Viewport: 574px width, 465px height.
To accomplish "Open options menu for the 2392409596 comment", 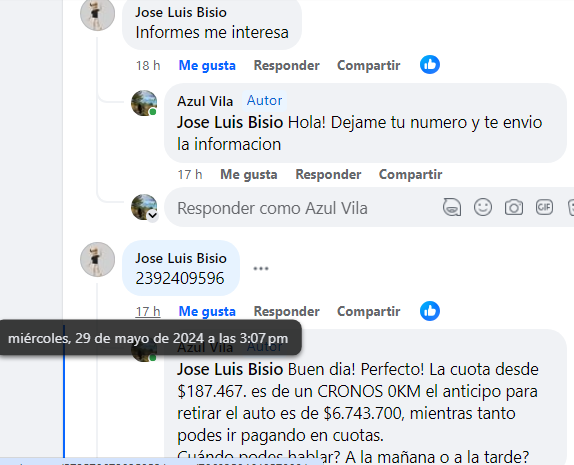I will 261,268.
